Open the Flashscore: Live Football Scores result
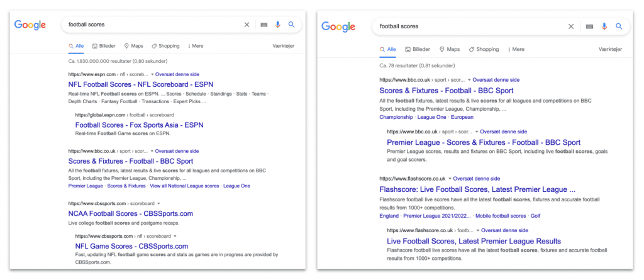 (x=477, y=189)
